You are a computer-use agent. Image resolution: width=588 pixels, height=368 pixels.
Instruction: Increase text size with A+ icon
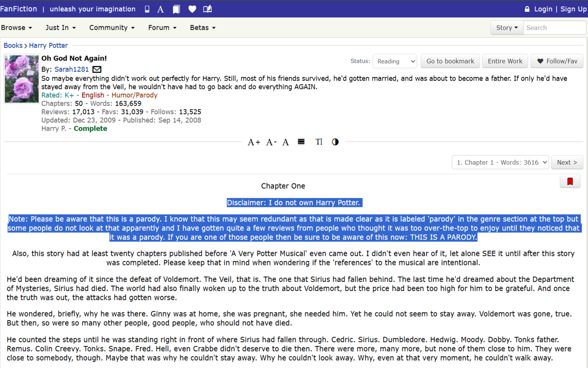tap(254, 142)
